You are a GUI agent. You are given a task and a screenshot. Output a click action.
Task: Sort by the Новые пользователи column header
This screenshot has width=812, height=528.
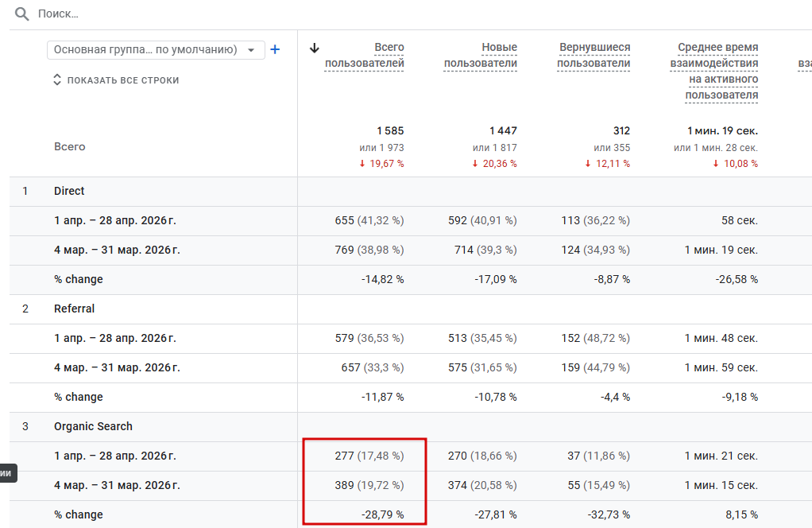click(481, 56)
